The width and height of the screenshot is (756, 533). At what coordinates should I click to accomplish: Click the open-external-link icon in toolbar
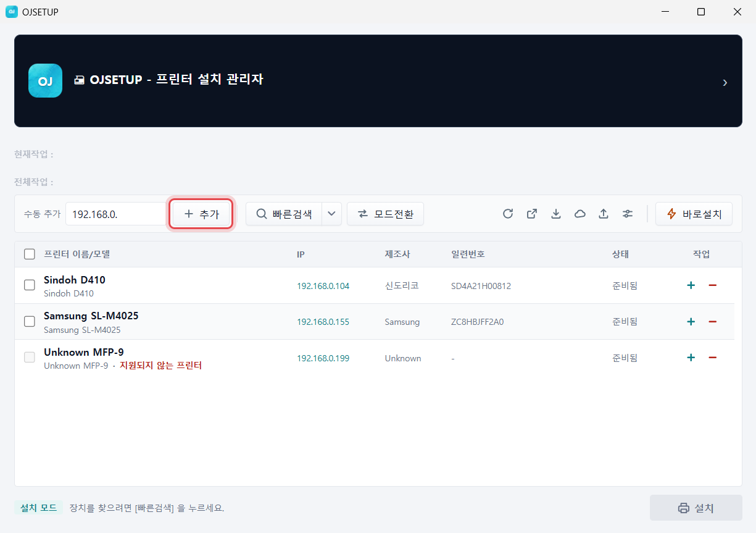coord(532,214)
